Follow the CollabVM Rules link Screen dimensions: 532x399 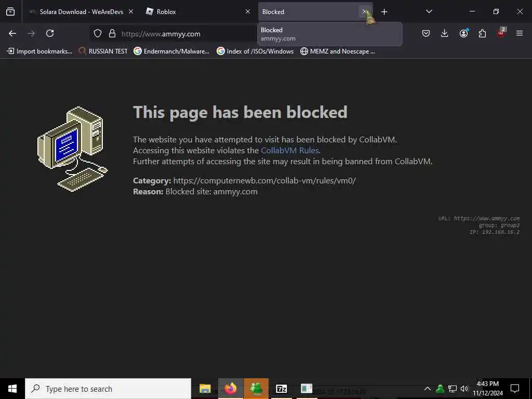click(290, 150)
